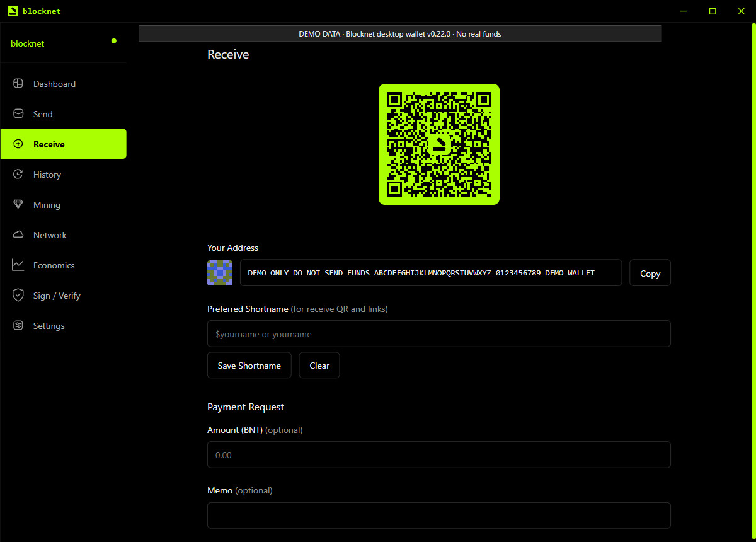This screenshot has width=756, height=542.
Task: Copy the wallet address
Action: (650, 273)
